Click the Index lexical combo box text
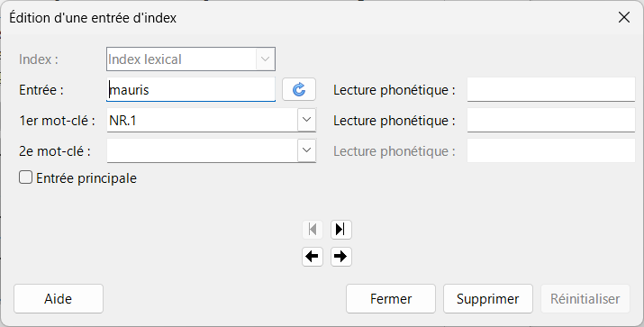644x327 pixels. pyautogui.click(x=145, y=59)
